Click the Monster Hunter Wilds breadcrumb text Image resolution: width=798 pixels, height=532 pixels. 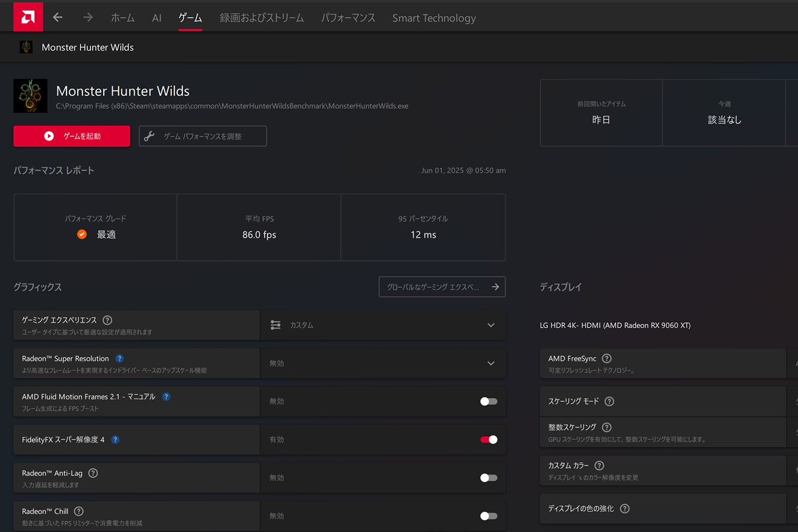pos(88,47)
